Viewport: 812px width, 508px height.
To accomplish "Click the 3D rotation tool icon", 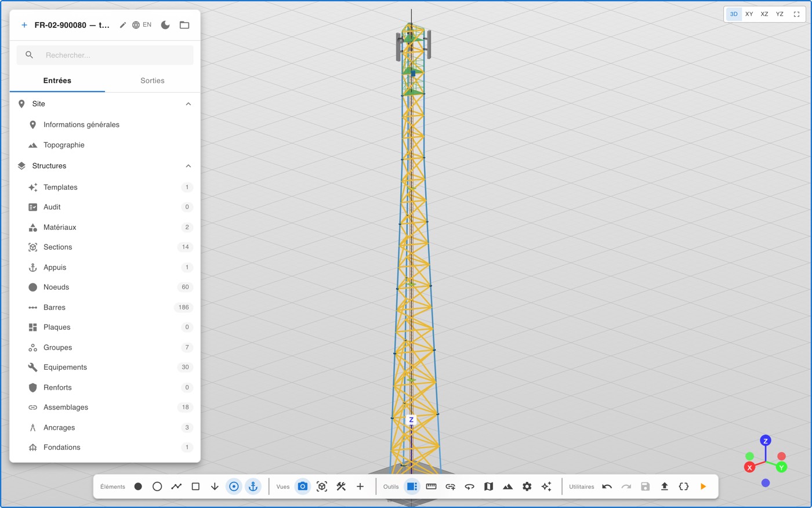I will 469,487.
